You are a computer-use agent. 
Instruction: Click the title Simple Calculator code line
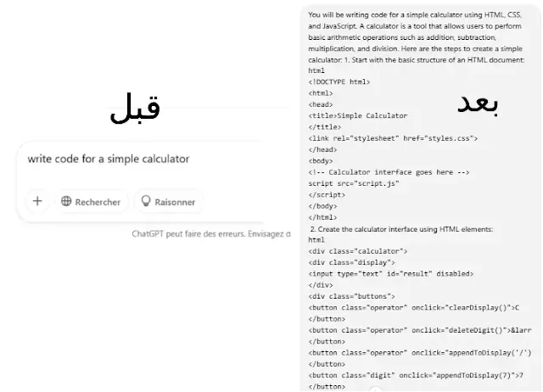[358, 115]
